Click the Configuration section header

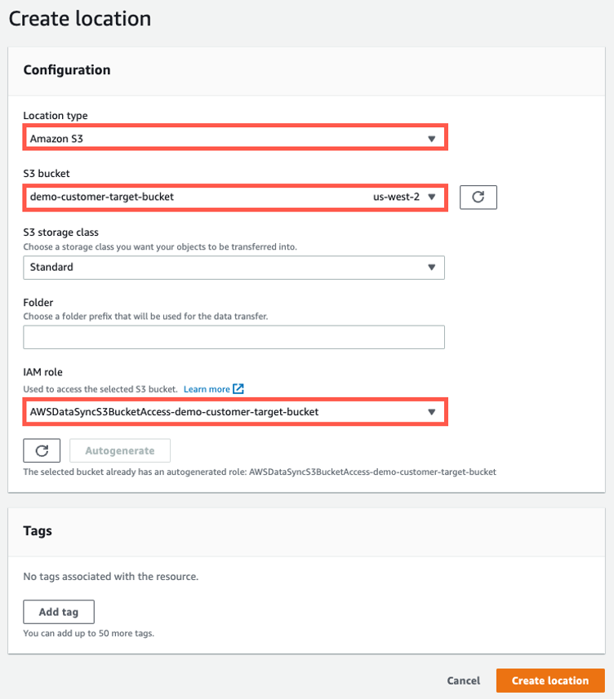coord(67,70)
